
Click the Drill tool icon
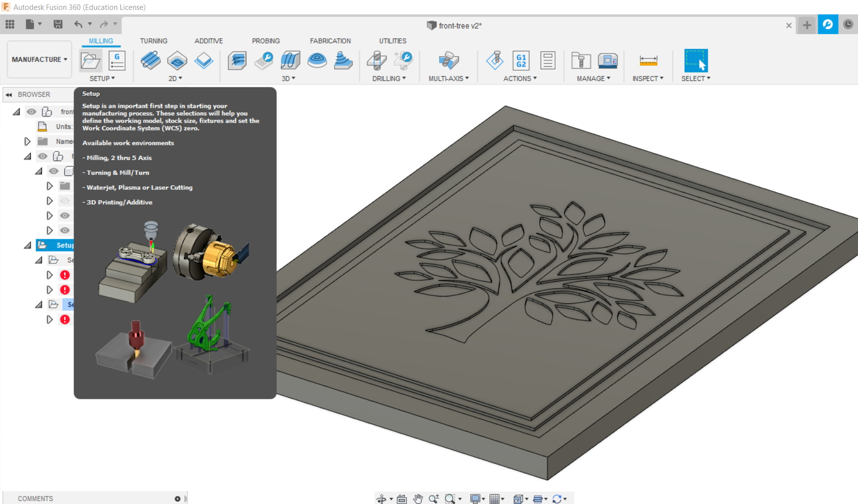coord(377,61)
